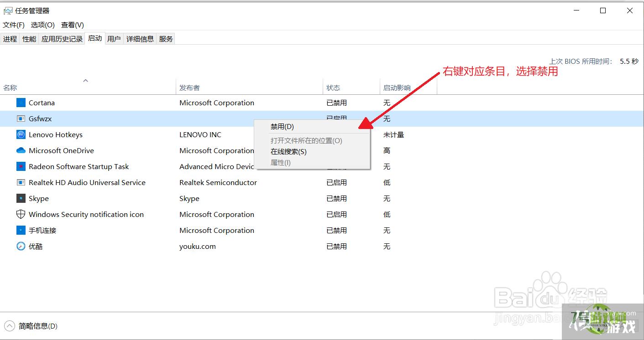Select the Skype row name
This screenshot has height=340, width=644.
click(39, 199)
